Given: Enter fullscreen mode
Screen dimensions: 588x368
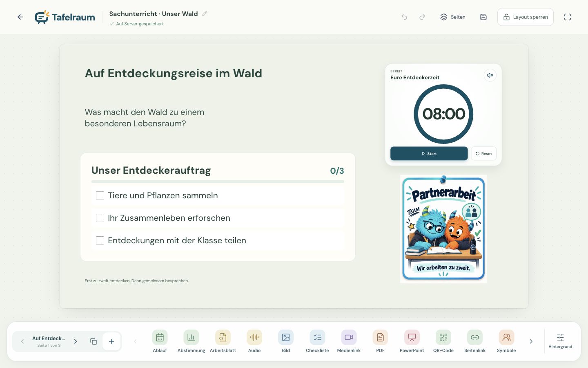Looking at the screenshot, I should (x=568, y=17).
